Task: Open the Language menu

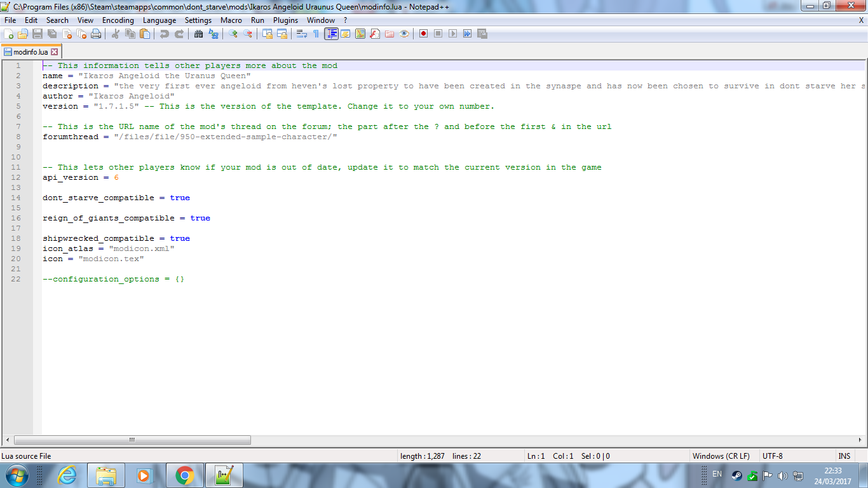Action: pyautogui.click(x=159, y=20)
